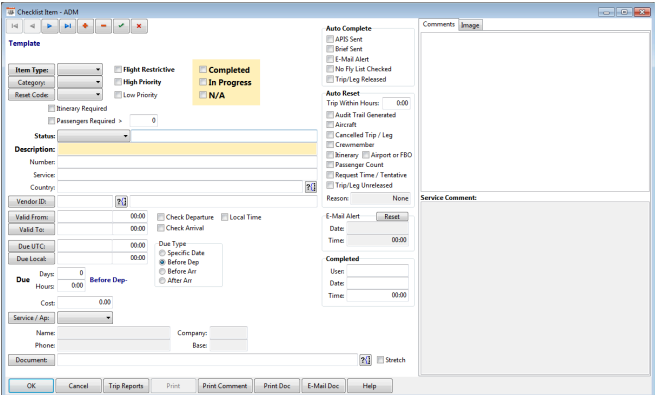The image size is (655, 395).
Task: Focus the Description input field
Action: point(187,149)
